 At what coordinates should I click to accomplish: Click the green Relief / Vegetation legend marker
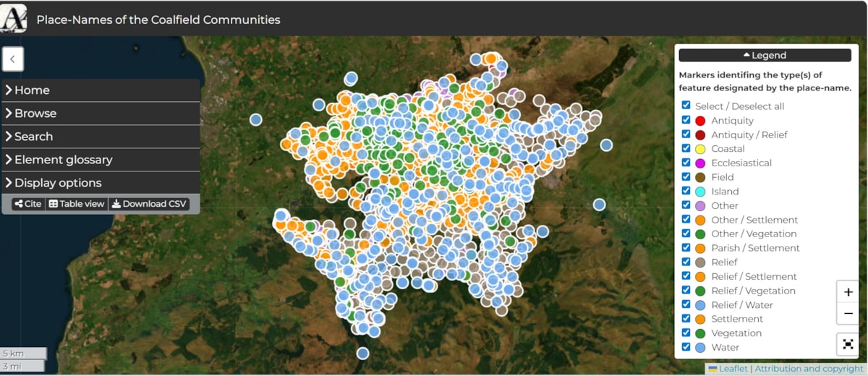point(700,291)
